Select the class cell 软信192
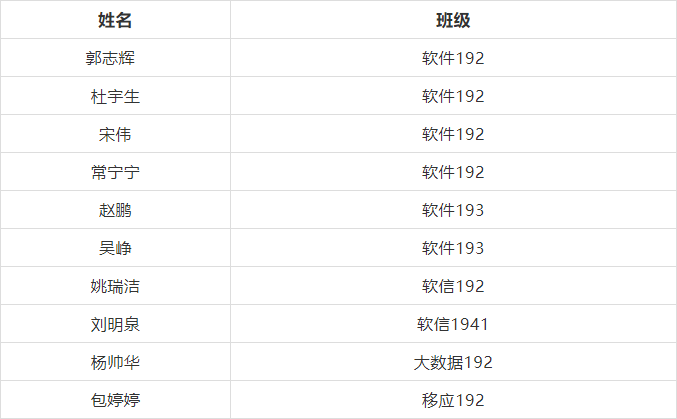Screen dimensions: 677x419 tap(453, 286)
